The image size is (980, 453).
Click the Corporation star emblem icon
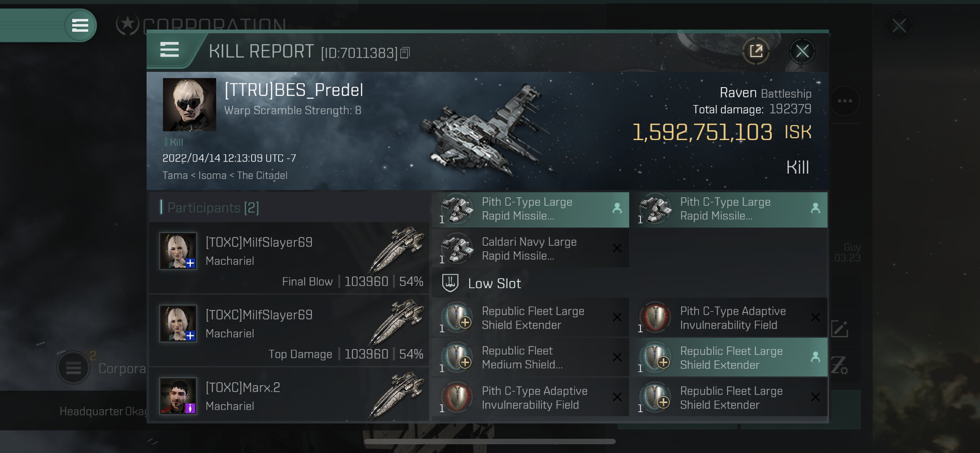click(x=128, y=25)
